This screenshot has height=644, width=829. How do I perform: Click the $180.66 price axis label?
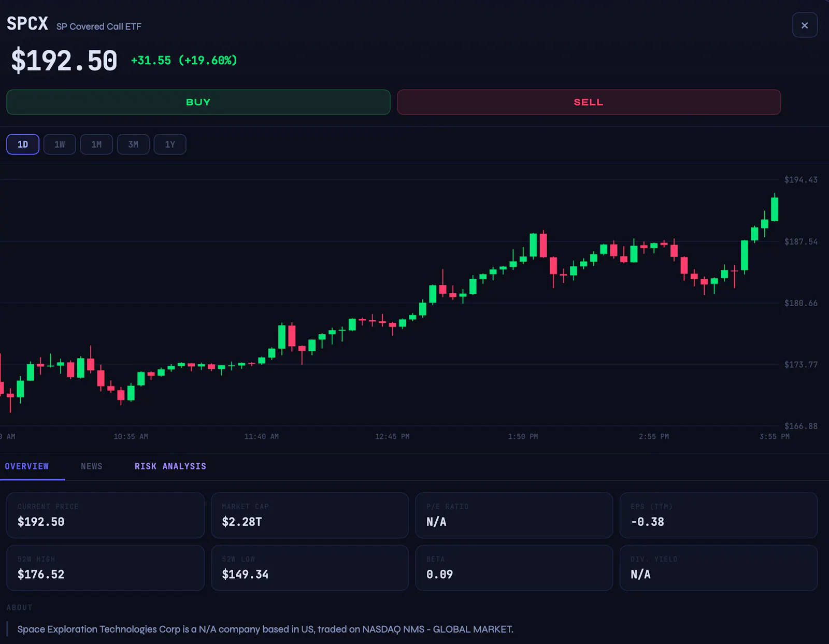point(801,303)
